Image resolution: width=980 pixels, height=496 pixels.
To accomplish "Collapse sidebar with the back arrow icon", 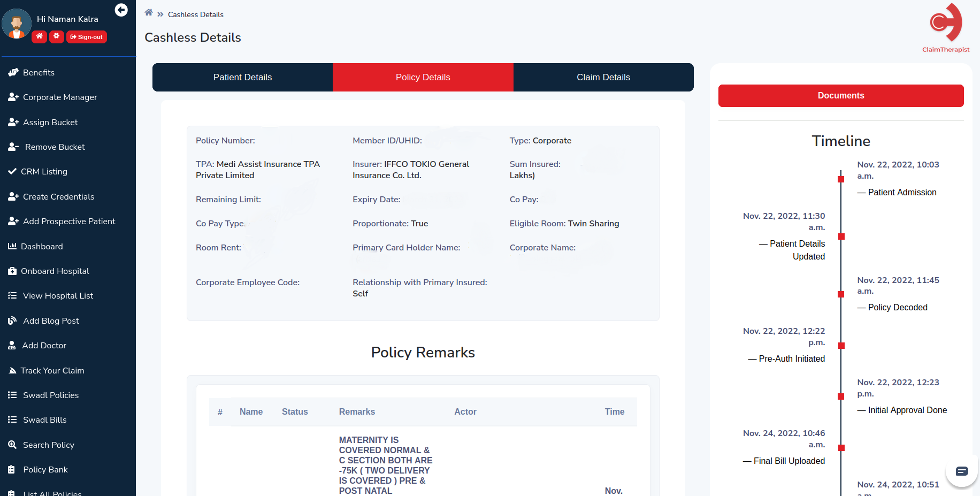I will (121, 10).
